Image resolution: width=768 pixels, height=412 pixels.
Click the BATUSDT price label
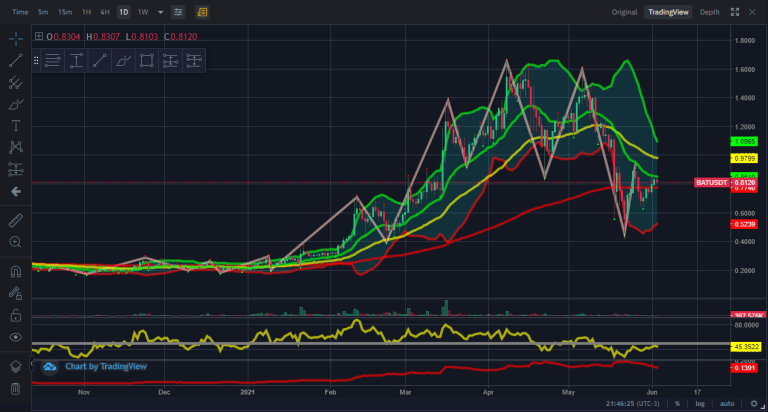click(x=712, y=183)
